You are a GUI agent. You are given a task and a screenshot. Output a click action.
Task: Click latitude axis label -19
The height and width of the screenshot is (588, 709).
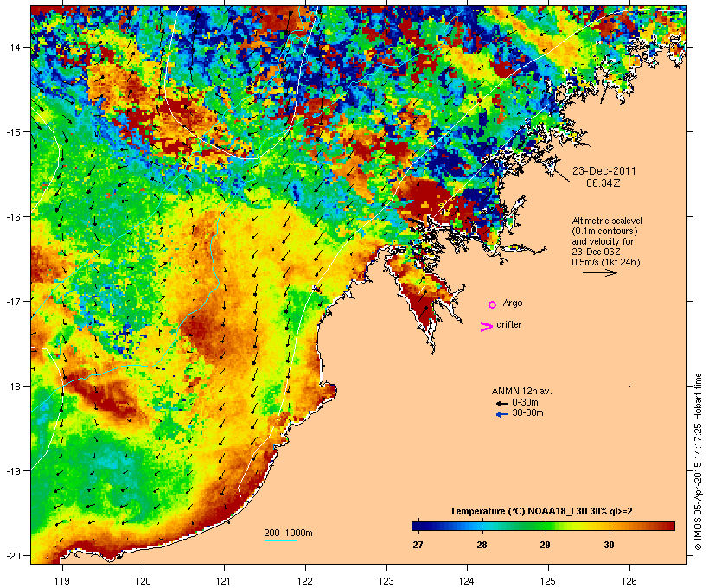point(12,471)
